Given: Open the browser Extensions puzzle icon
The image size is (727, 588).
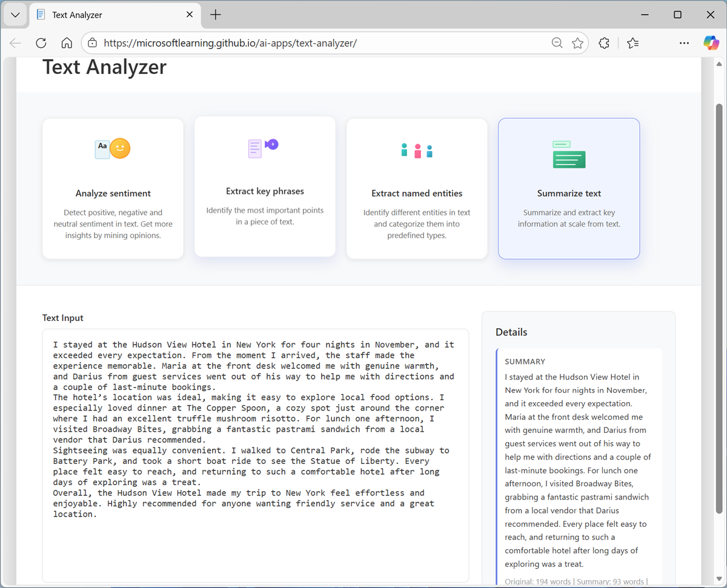Looking at the screenshot, I should (x=603, y=43).
